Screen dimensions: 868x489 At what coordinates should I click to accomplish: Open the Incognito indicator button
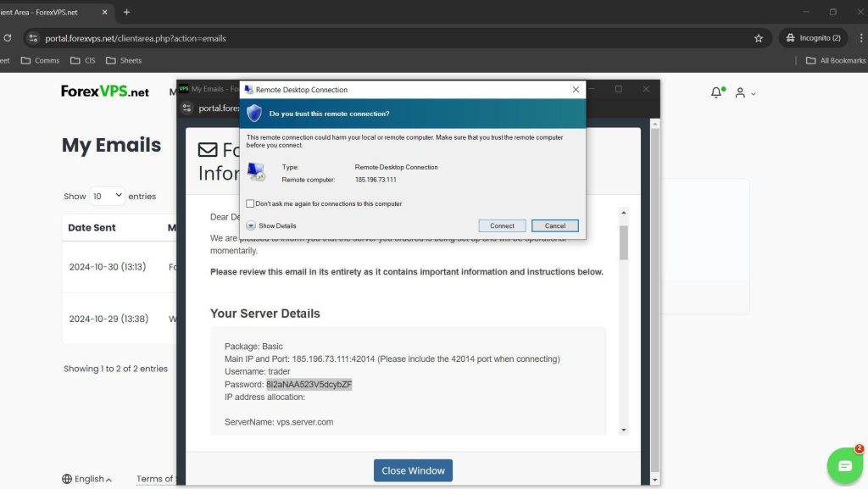click(815, 37)
